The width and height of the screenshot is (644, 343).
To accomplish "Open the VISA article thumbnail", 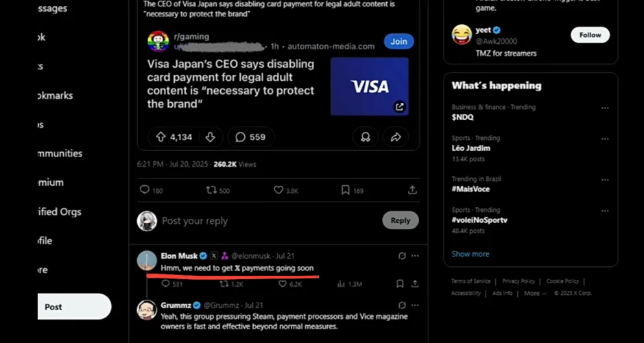I will tap(369, 86).
